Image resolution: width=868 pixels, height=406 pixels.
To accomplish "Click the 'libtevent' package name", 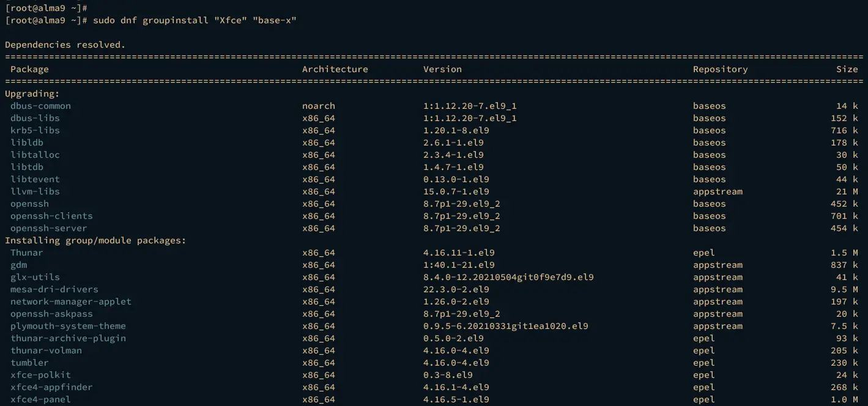I will click(35, 179).
